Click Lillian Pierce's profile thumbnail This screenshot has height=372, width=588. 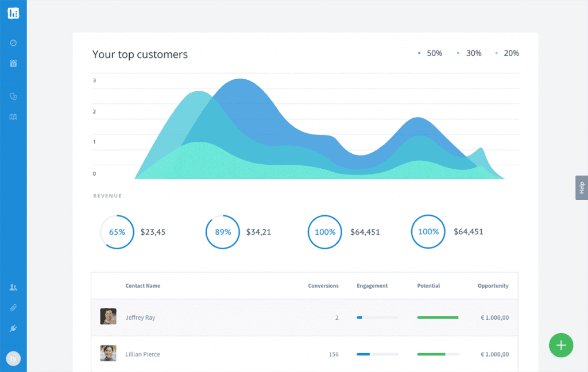109,353
